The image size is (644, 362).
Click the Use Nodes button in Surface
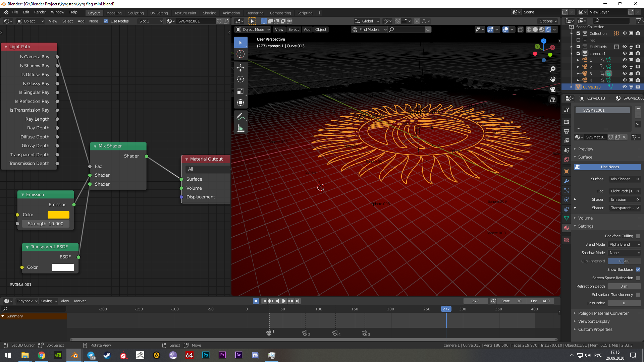click(607, 167)
